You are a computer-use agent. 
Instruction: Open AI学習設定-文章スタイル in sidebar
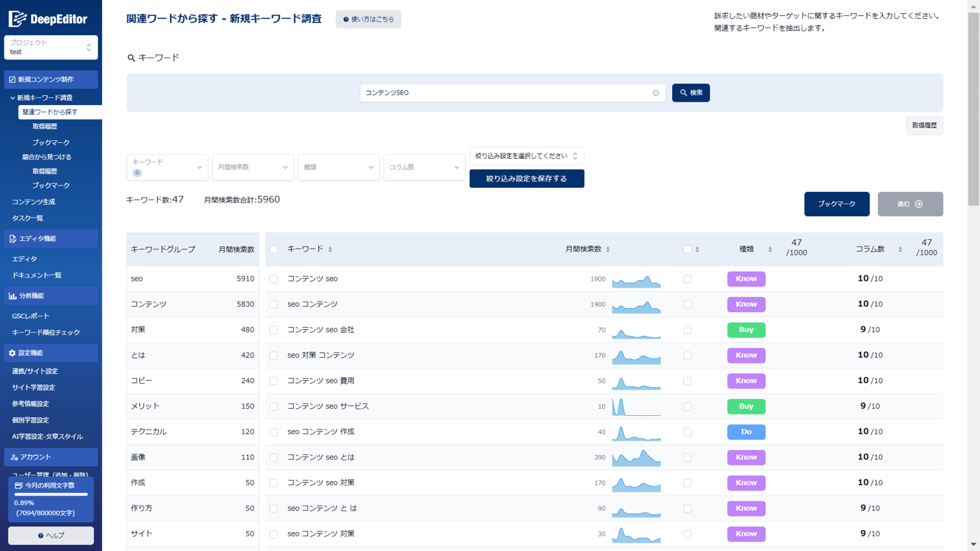point(48,437)
